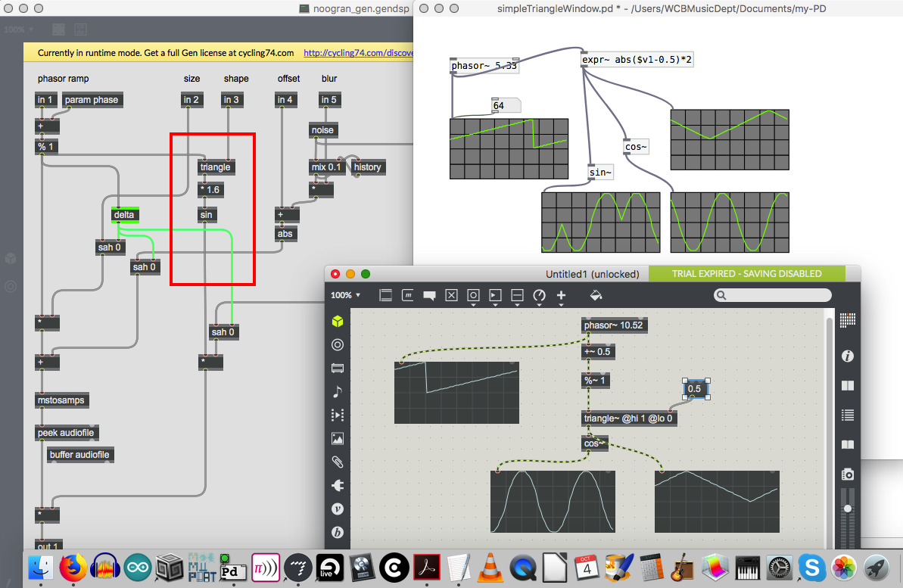Select the '* 1.6' object in Gen patch

pyautogui.click(x=210, y=189)
